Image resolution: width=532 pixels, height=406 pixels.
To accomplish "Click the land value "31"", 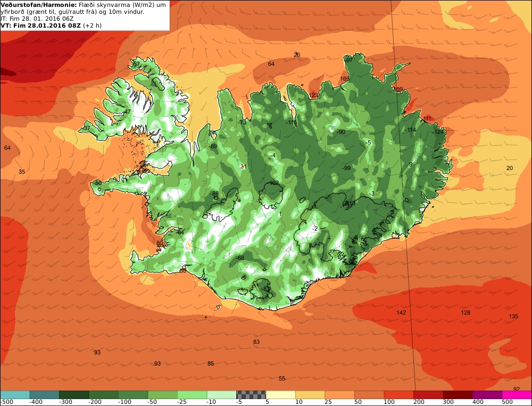I will (243, 166).
